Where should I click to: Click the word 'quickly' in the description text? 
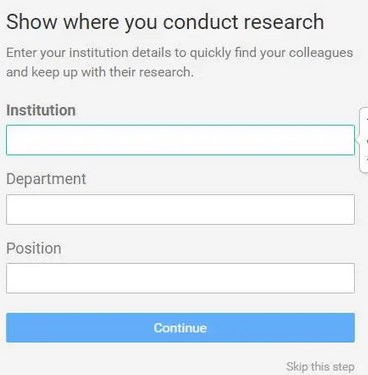pos(210,53)
